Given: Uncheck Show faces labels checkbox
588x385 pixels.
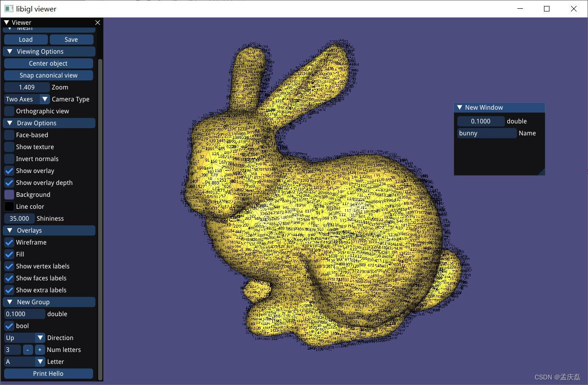Looking at the screenshot, I should tap(9, 278).
